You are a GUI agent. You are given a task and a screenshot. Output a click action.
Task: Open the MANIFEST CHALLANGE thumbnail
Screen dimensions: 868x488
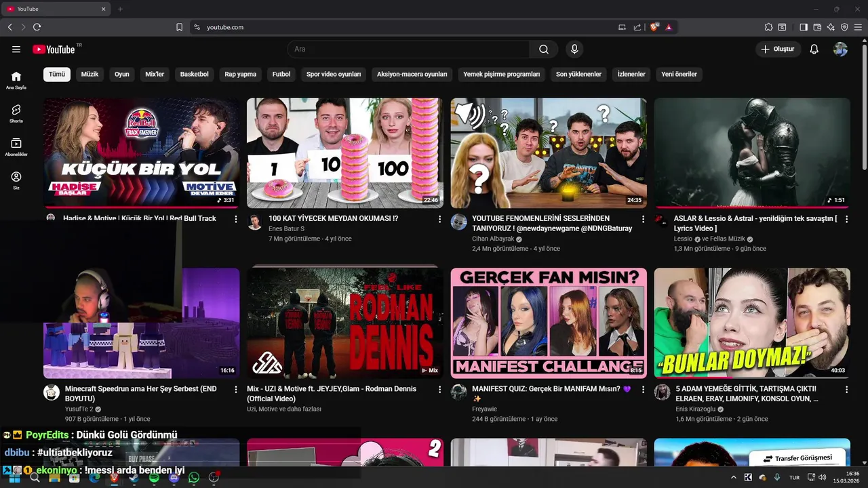(x=549, y=323)
